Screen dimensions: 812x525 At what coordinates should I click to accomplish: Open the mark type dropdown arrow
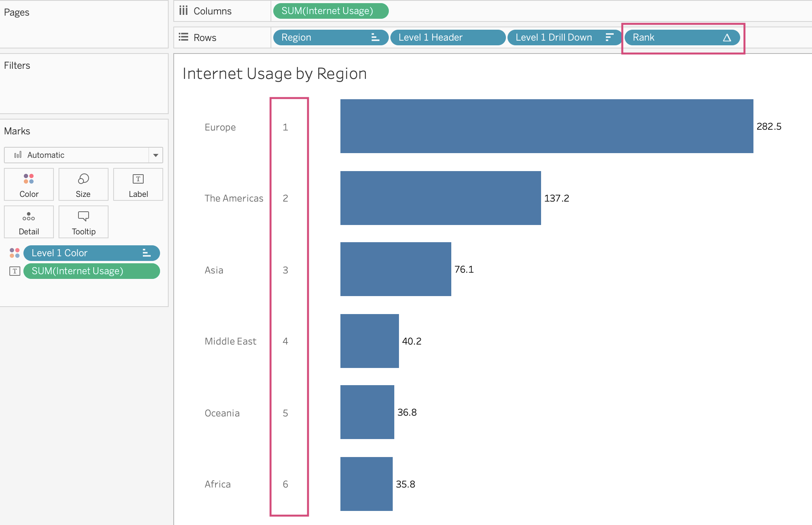(x=156, y=155)
